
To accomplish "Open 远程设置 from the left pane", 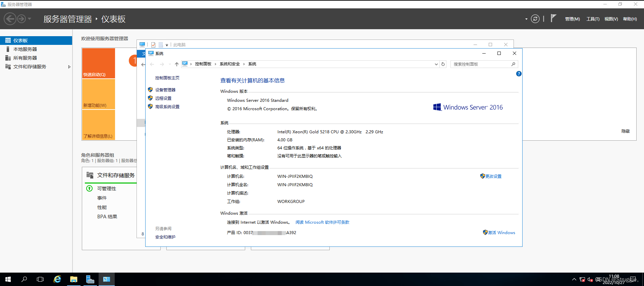I will click(x=163, y=98).
